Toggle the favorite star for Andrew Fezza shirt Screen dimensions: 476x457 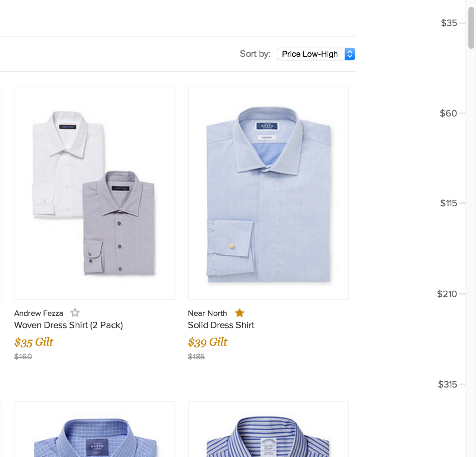click(x=75, y=313)
